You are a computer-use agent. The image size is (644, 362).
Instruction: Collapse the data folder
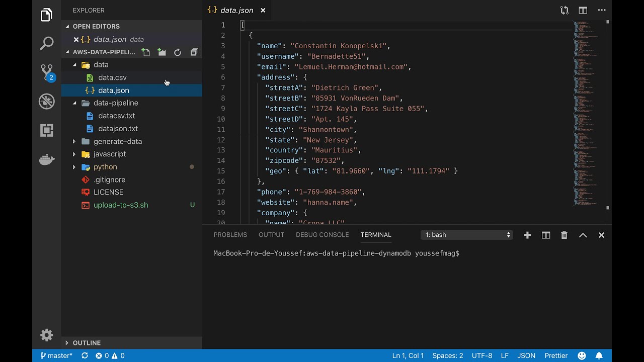[75, 65]
